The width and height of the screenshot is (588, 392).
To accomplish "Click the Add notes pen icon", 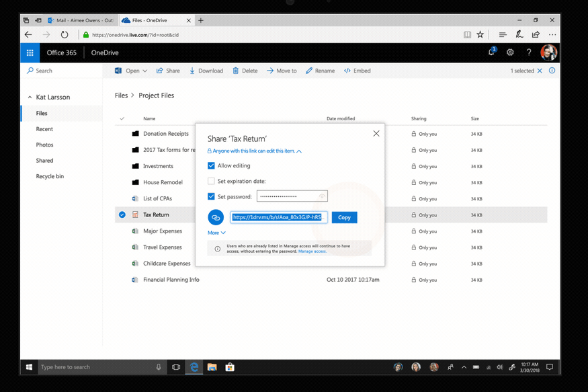I will (519, 34).
